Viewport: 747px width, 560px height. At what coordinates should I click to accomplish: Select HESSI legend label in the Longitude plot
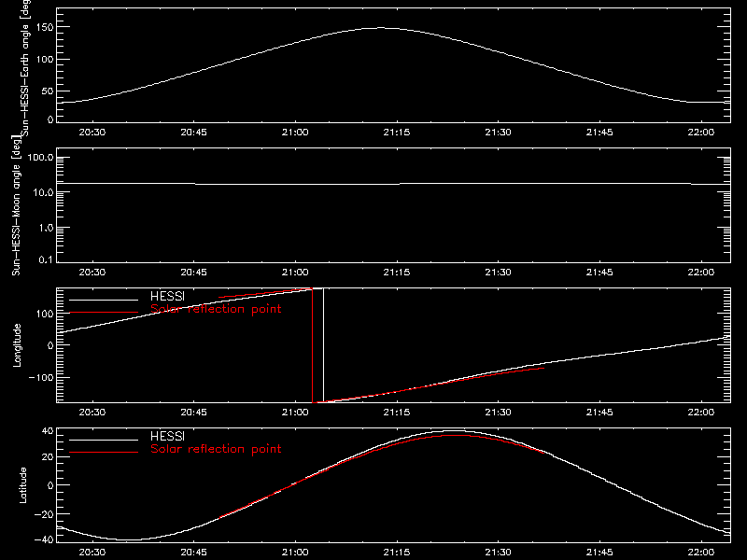tap(167, 296)
